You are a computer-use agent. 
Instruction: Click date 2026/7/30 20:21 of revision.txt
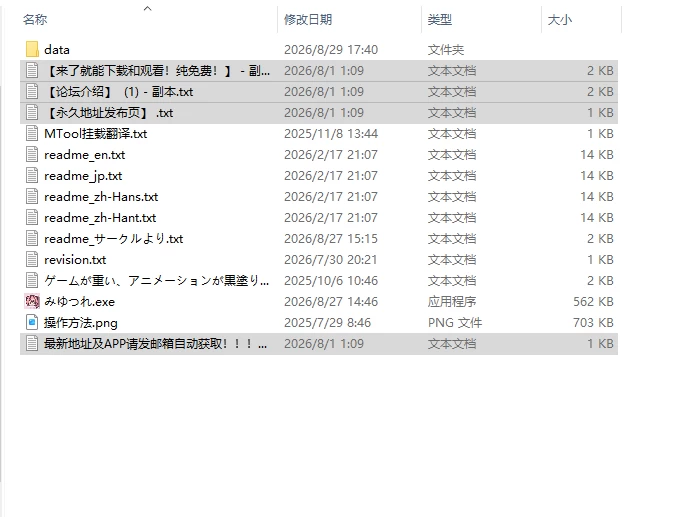pos(331,260)
